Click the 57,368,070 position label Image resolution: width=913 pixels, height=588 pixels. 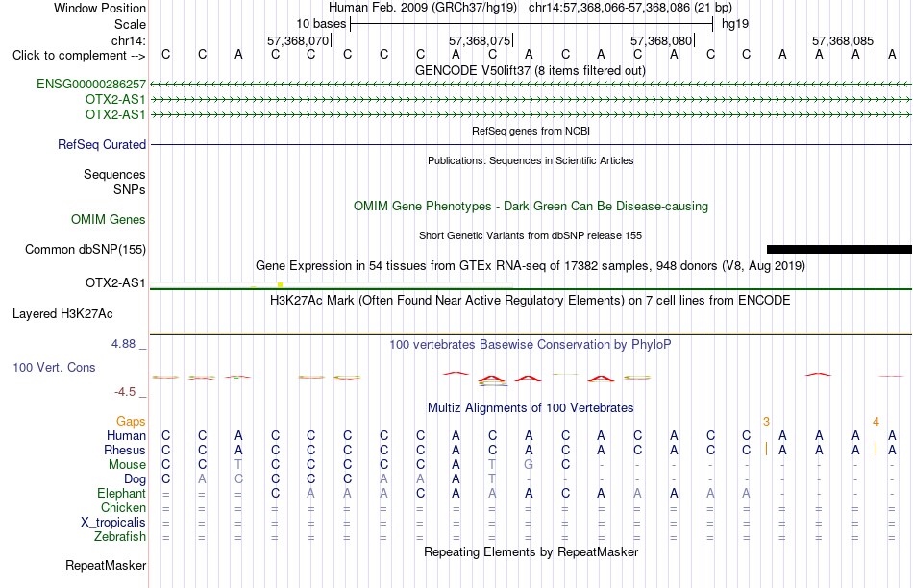point(298,40)
